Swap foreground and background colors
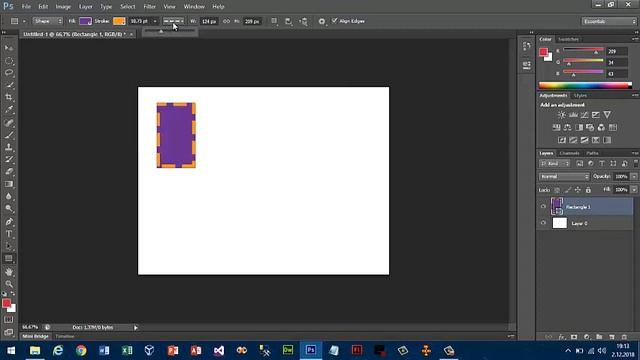Screen dimensions: 640x360 click(x=13, y=293)
